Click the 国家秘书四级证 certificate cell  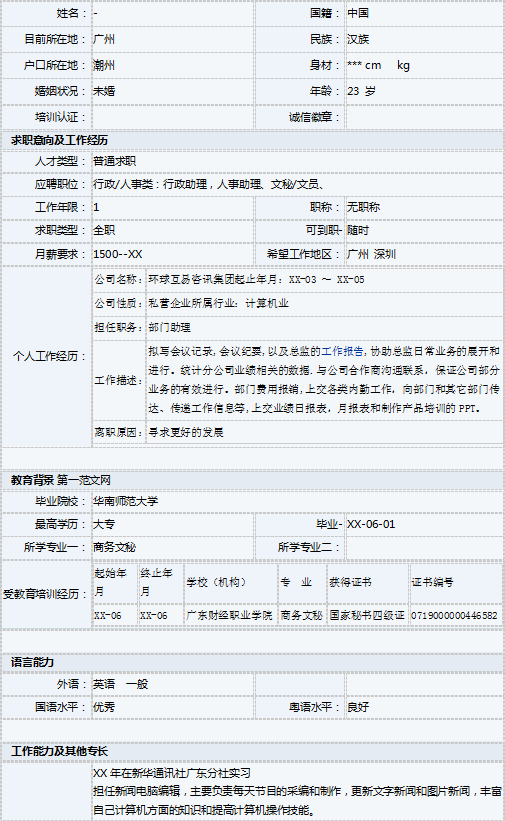(x=367, y=616)
